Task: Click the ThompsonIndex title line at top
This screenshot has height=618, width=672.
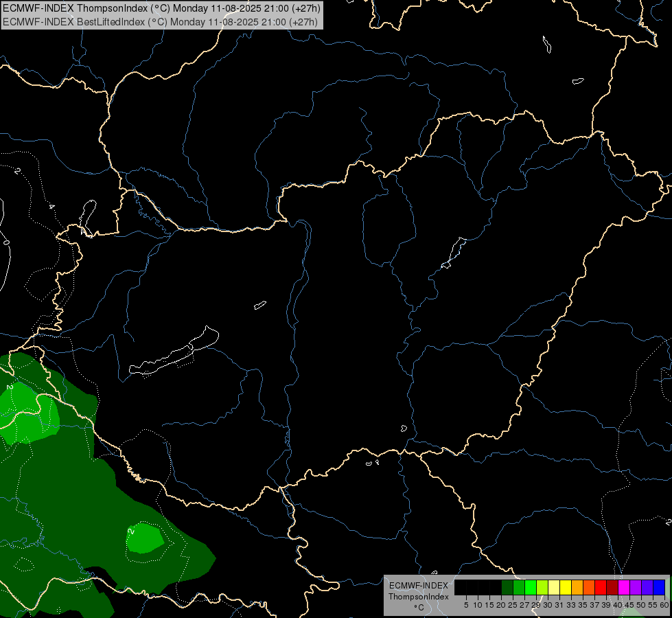Action: coord(161,8)
